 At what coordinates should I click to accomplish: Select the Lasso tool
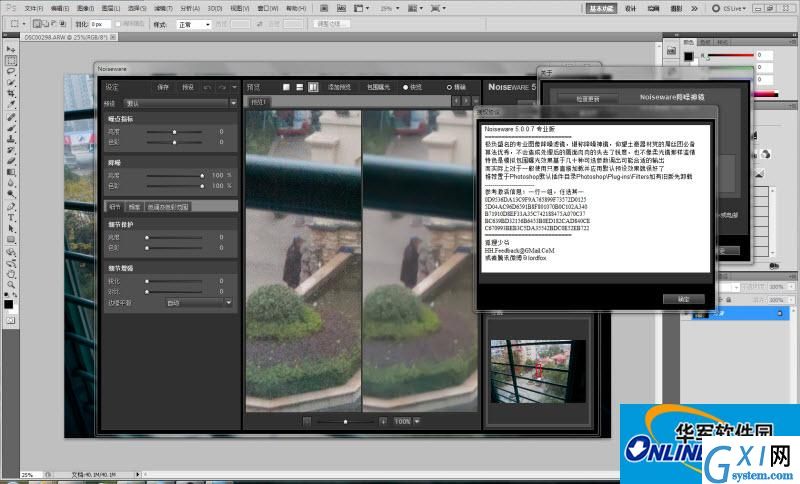click(x=11, y=71)
